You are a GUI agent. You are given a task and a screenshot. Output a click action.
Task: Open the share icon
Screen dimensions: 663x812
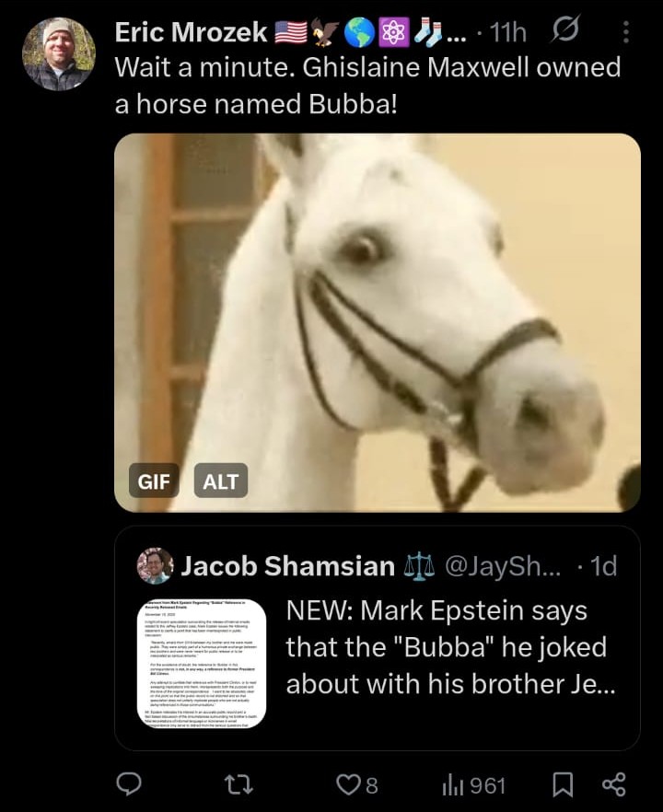point(614,784)
